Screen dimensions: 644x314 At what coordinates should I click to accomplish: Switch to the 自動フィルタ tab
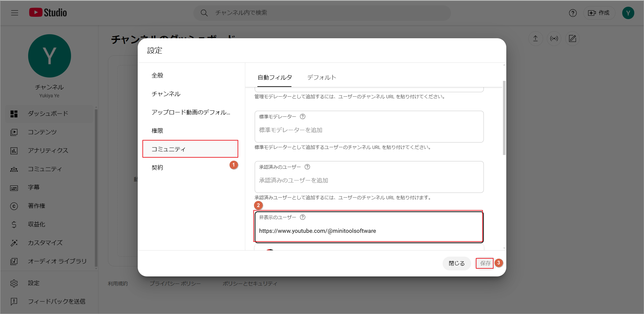274,77
